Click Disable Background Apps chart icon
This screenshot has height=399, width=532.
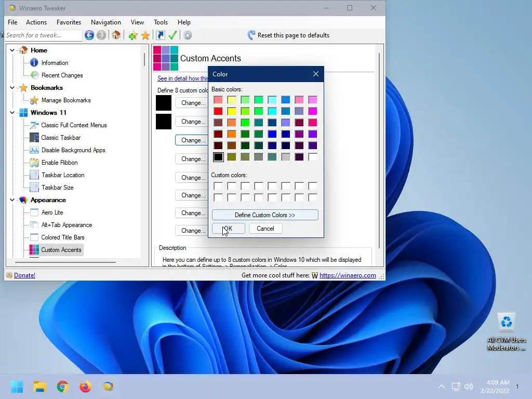click(34, 150)
